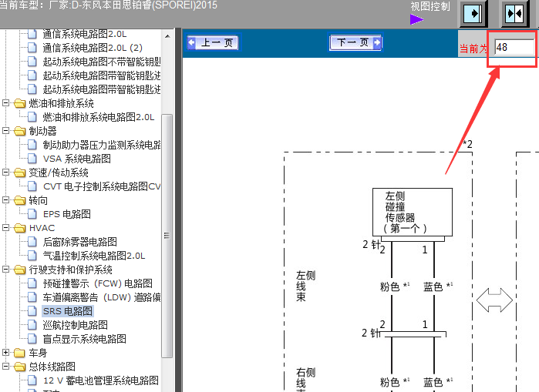
Task: Open 燃油和排放系统电路图2.0L document
Action: point(99,117)
